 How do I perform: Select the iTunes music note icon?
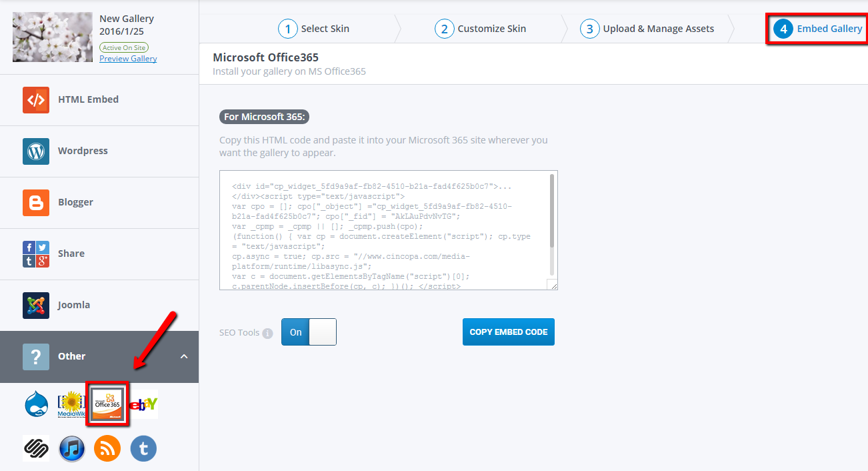pos(72,448)
